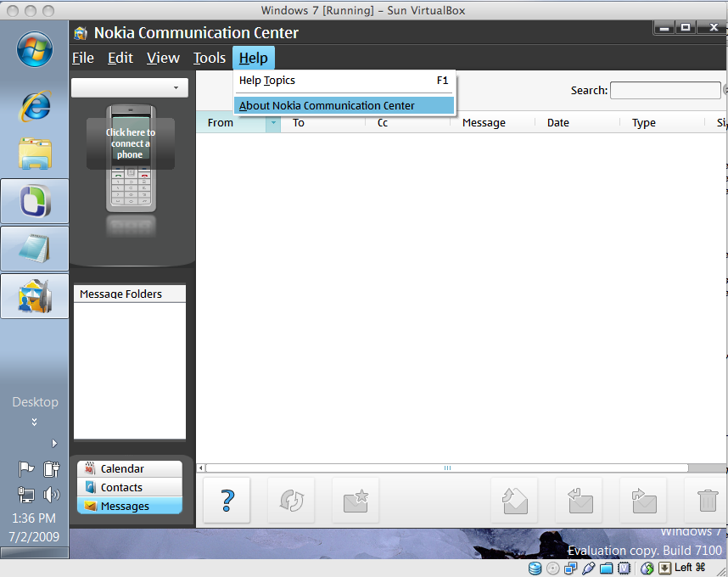Viewport: 728px width, 577px height.
Task: Minimize the Nokia Communication Center window
Action: (664, 28)
